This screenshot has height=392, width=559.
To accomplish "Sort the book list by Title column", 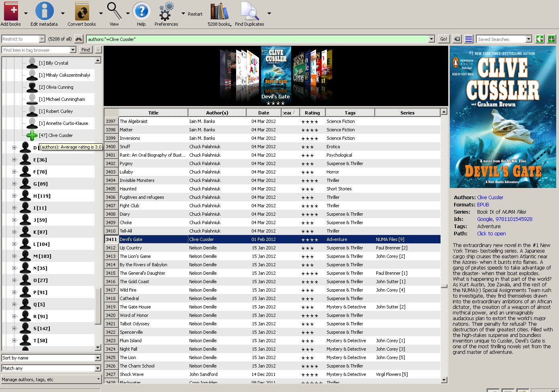I will pyautogui.click(x=153, y=113).
